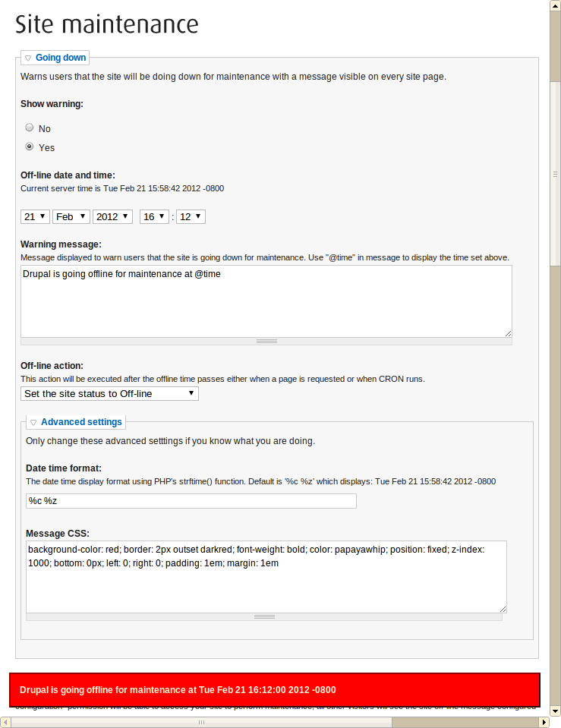Click the Warning message textarea resize grip

(x=266, y=342)
